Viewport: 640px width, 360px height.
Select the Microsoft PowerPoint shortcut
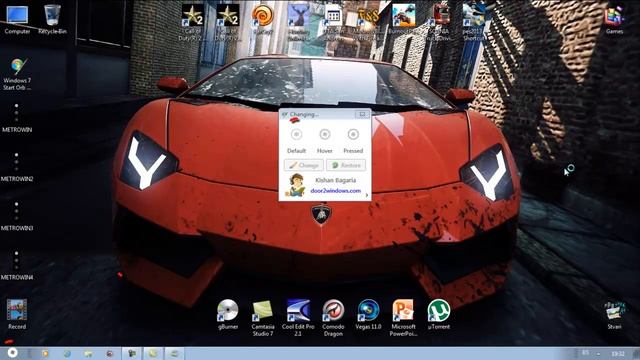[403, 318]
